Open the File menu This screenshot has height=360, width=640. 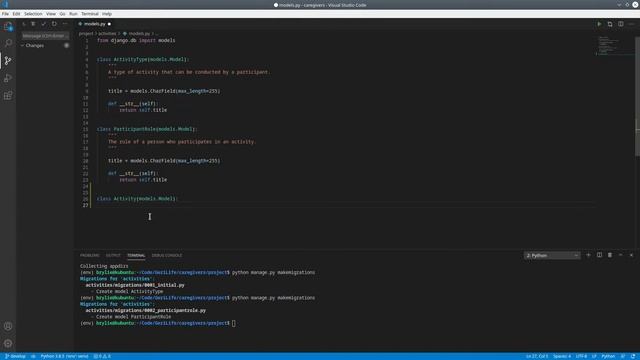[5, 14]
